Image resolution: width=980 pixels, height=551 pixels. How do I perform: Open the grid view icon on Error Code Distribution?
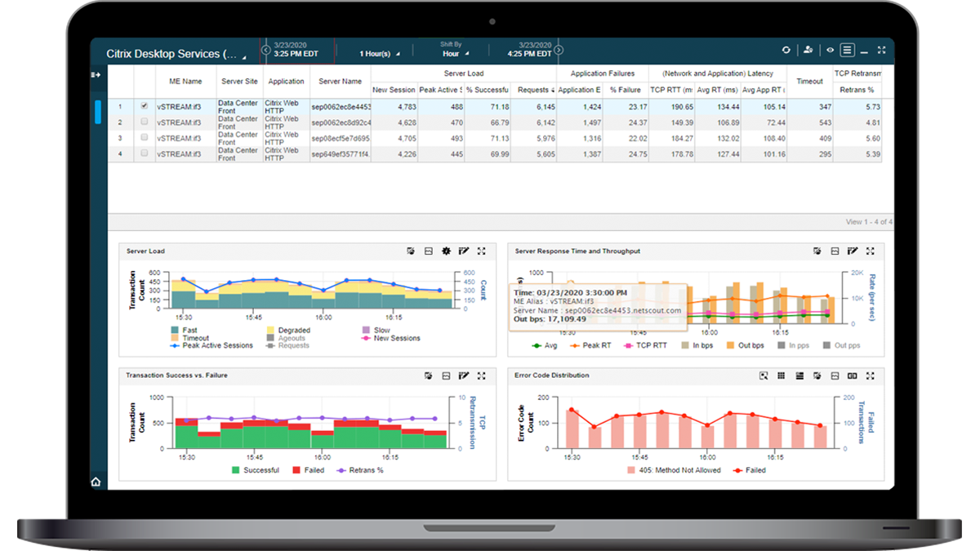click(x=780, y=375)
